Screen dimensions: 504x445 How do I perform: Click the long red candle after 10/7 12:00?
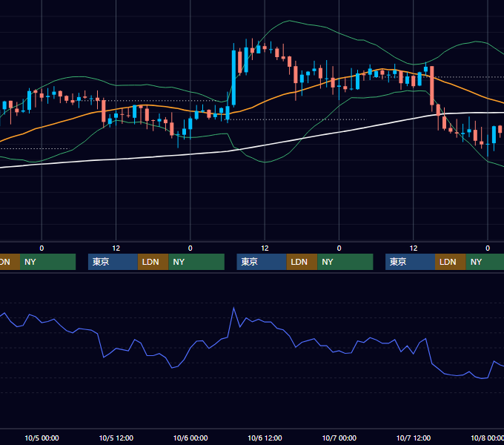click(432, 85)
